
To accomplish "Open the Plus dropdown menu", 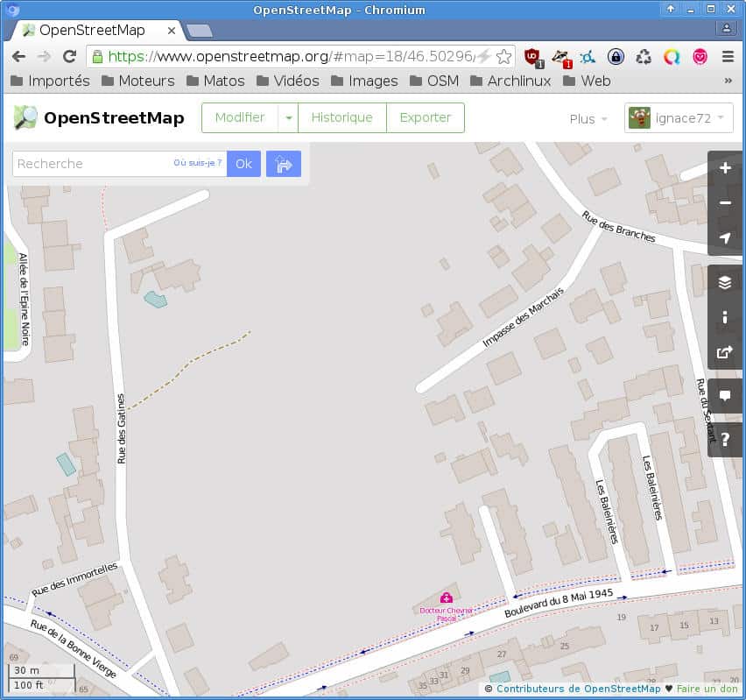I will point(588,119).
